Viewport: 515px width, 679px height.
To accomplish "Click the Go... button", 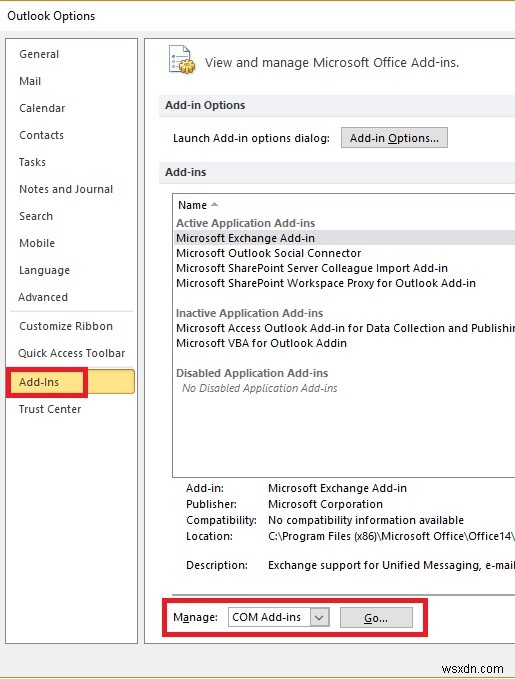I will (376, 618).
